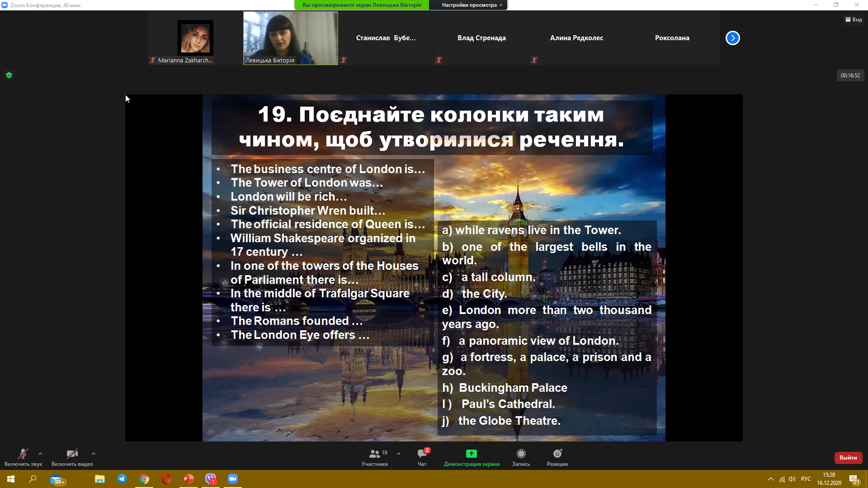Screen dimensions: 868x488
Task: Click Выйти to leave meeting
Action: pyautogui.click(x=848, y=458)
